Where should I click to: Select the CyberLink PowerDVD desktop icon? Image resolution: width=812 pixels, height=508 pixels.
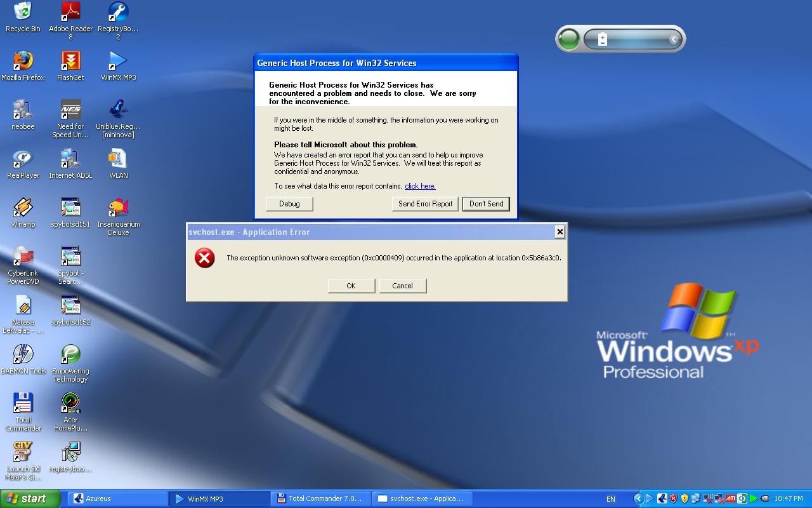point(23,265)
